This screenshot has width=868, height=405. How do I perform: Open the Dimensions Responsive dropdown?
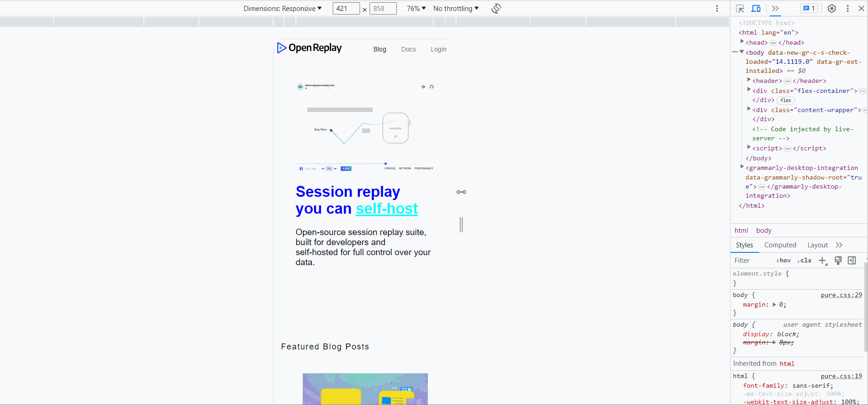tap(283, 9)
